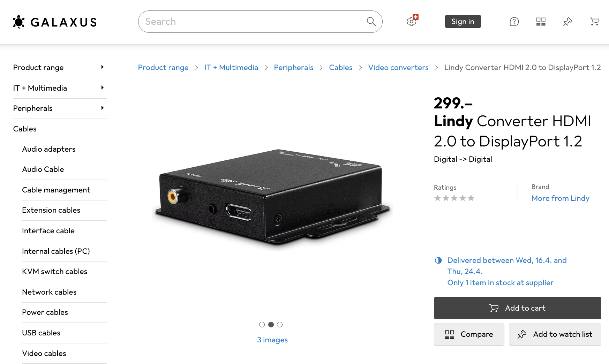609x364 pixels.
Task: Click the magnifying glass search icon
Action: [x=371, y=22]
